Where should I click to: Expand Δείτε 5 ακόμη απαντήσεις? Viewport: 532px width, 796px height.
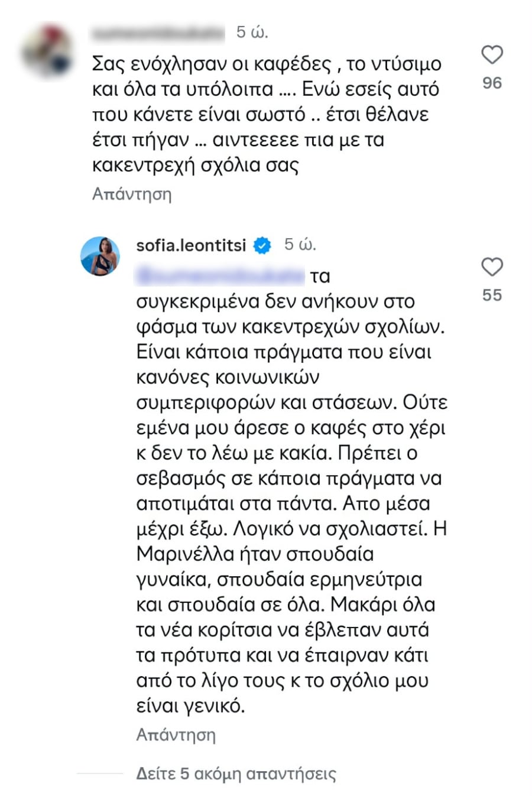(x=236, y=773)
